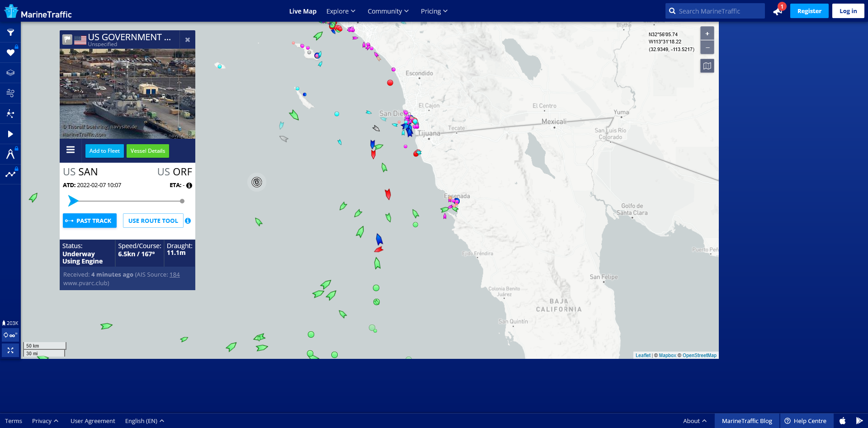Open the vessel filters funnel icon

pos(10,33)
